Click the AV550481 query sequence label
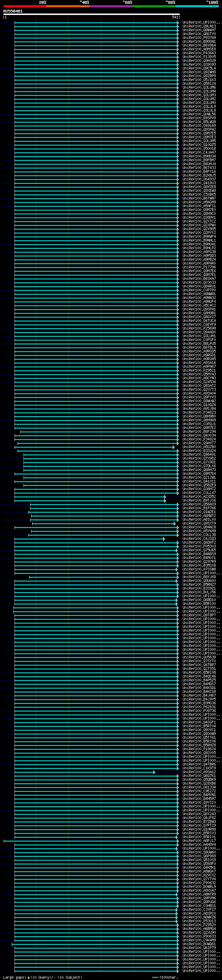The height and width of the screenshot is (980, 222). click(x=13, y=11)
